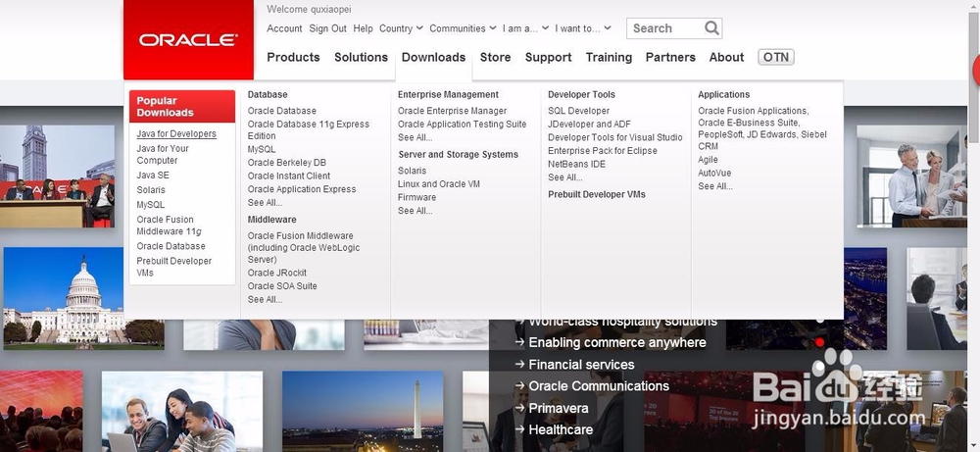Viewport: 980px width, 452px height.
Task: Open the Store menu
Action: (495, 57)
